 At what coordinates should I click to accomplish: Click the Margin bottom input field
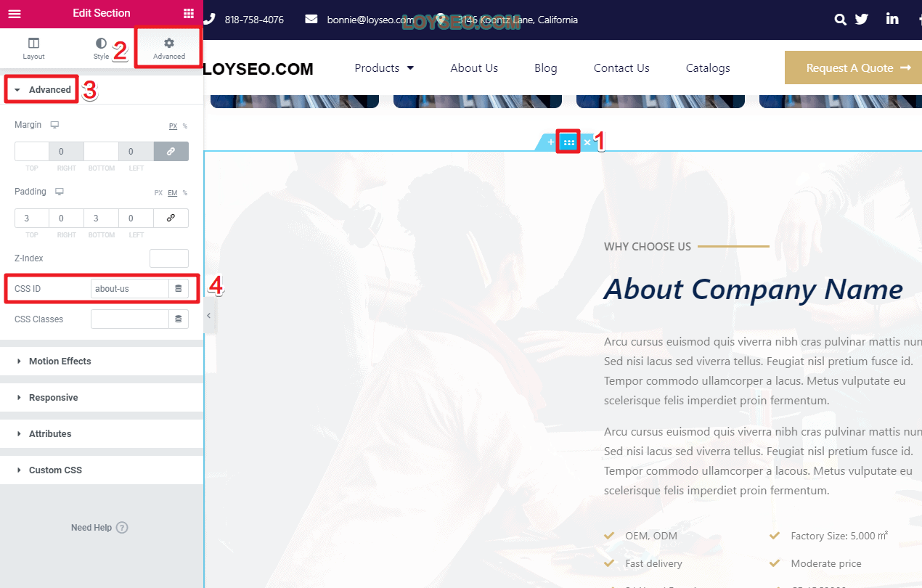coord(102,152)
